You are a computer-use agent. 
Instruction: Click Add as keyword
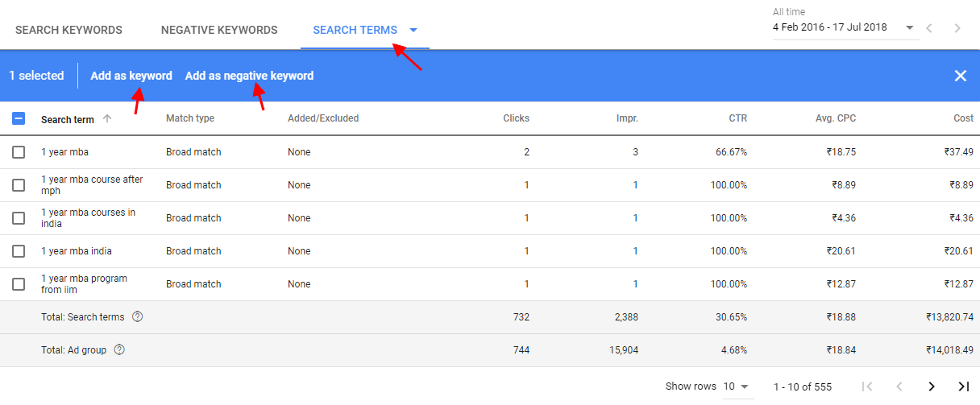pyautogui.click(x=131, y=76)
